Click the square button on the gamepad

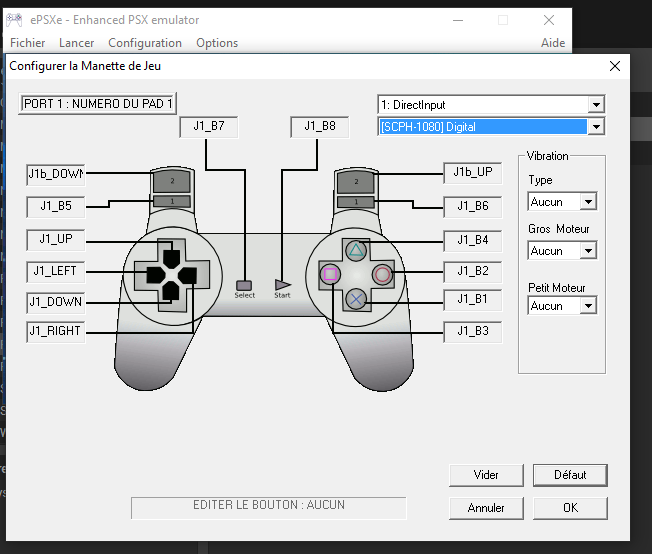tap(330, 275)
